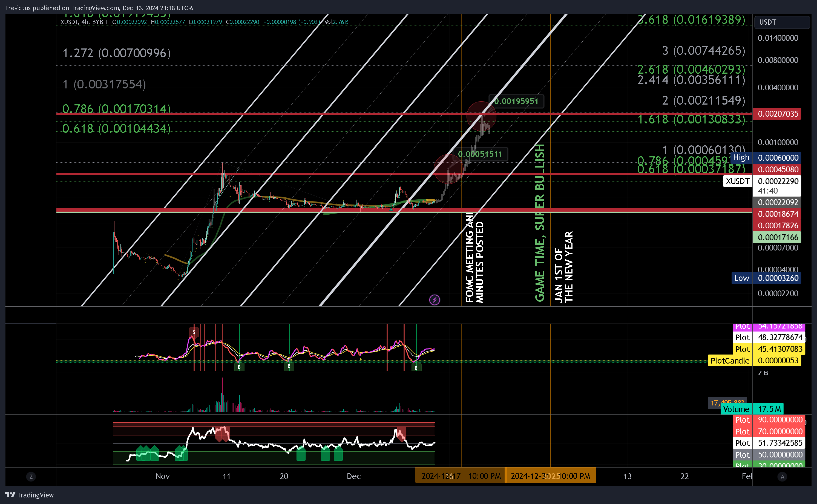The image size is (817, 504).
Task: Click the Volume 17.5 M label
Action: pos(752,409)
